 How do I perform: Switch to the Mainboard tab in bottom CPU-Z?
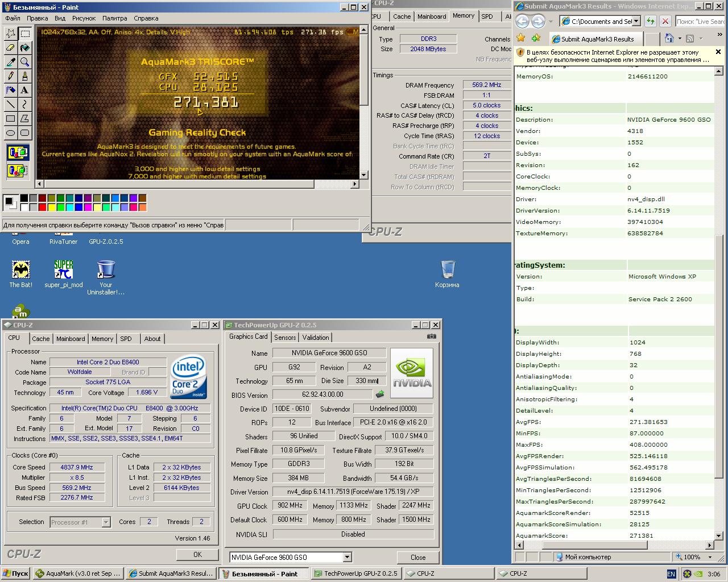[x=71, y=339]
